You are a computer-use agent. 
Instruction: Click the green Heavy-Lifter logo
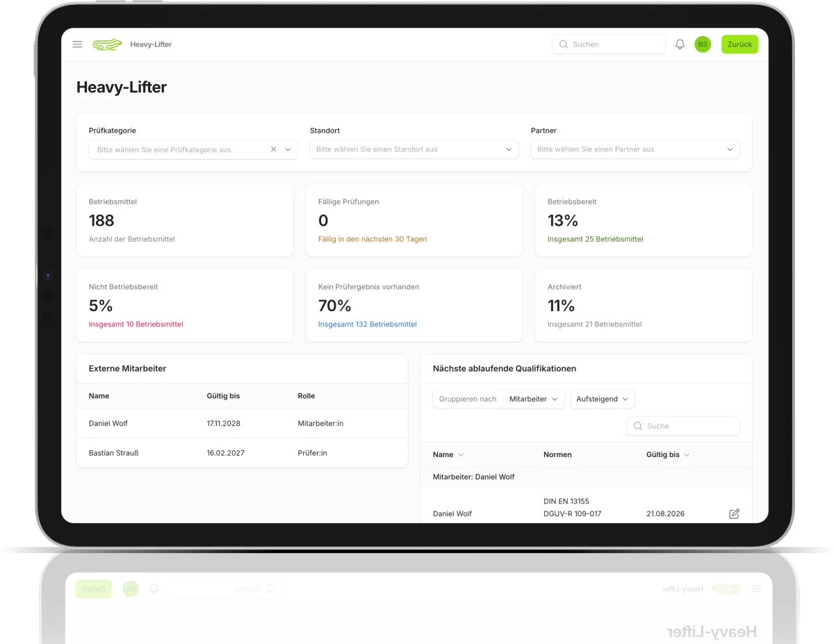(x=107, y=44)
